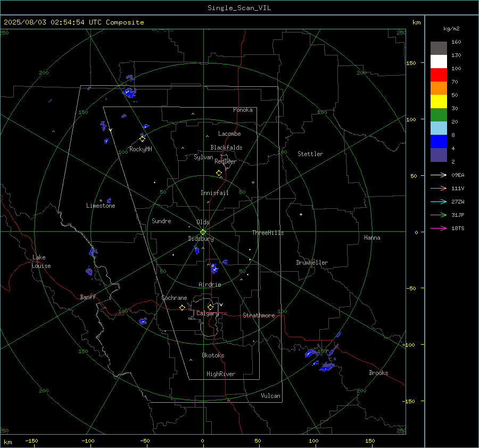Click the Vulcan city label

(270, 396)
